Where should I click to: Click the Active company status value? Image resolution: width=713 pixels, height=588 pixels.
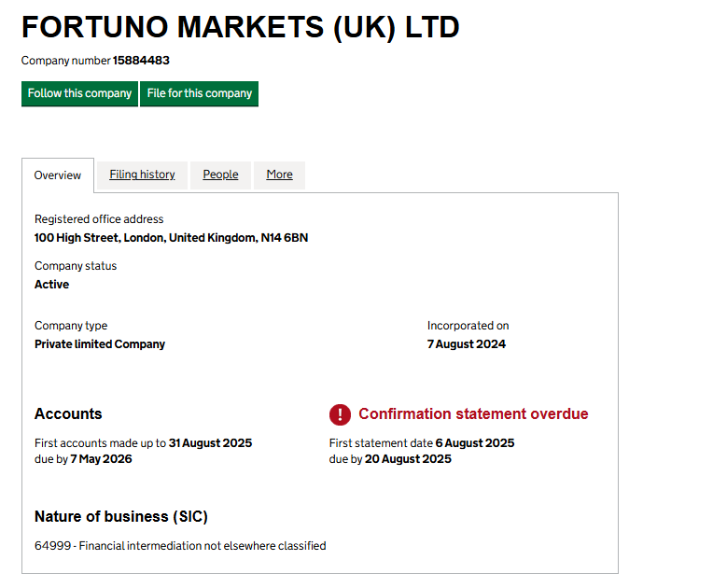pyautogui.click(x=51, y=285)
